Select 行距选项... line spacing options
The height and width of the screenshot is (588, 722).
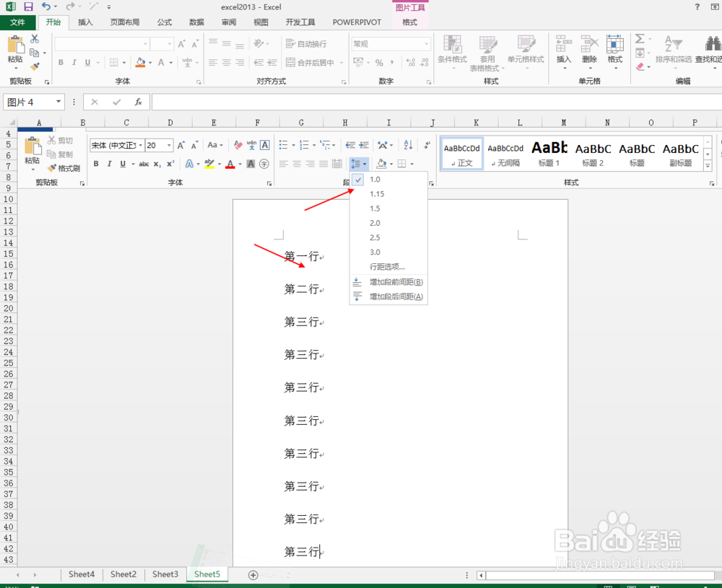click(x=388, y=267)
